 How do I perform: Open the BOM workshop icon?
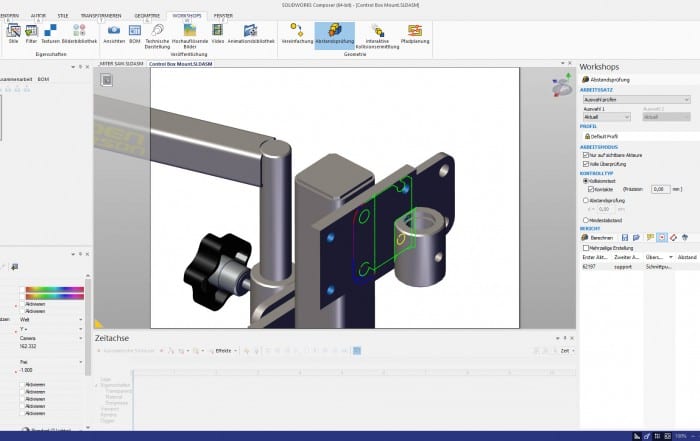click(x=135, y=34)
